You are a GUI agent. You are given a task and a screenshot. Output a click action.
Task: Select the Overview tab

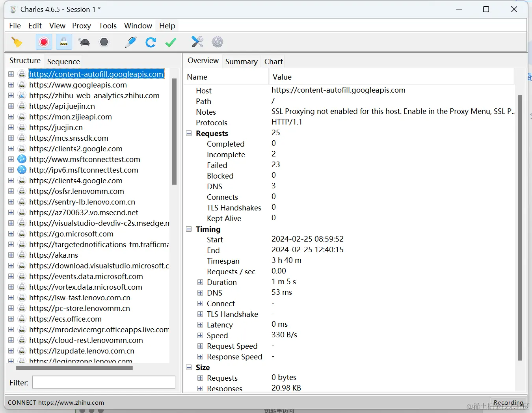(x=203, y=60)
